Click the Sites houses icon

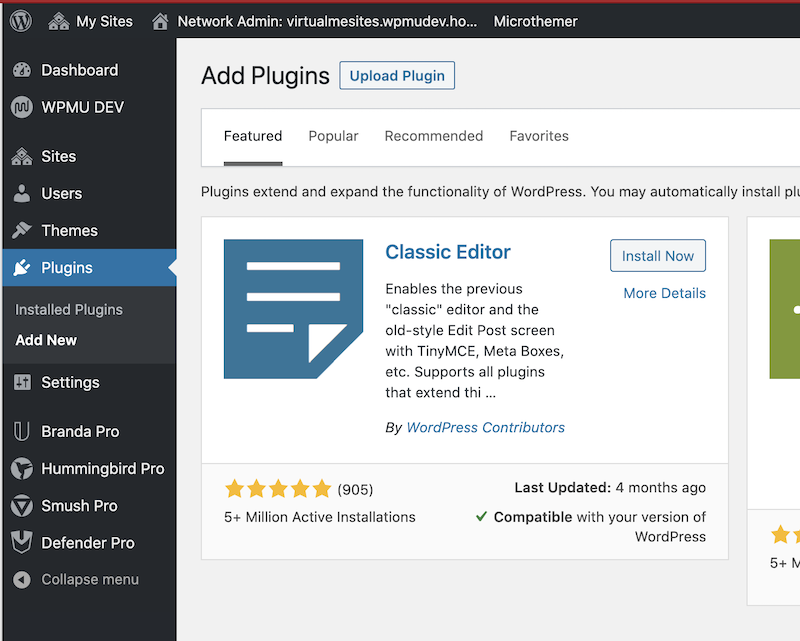click(x=22, y=156)
